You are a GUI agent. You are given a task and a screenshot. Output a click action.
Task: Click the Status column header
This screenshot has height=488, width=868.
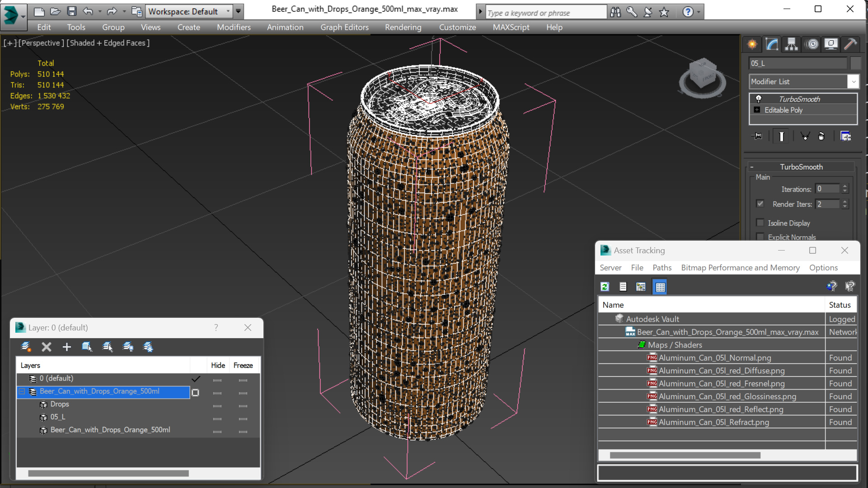tap(840, 305)
